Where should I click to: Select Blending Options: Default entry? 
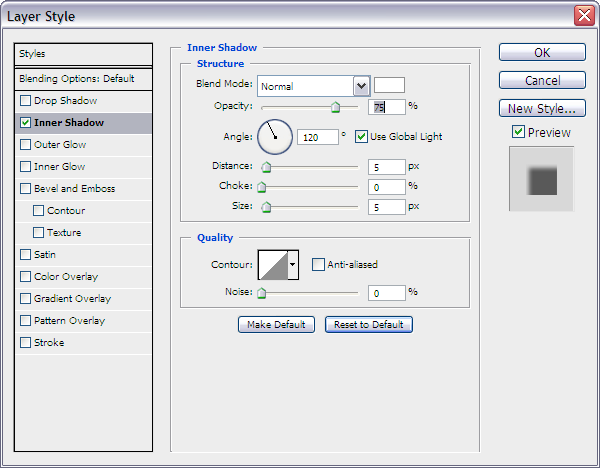pos(83,79)
